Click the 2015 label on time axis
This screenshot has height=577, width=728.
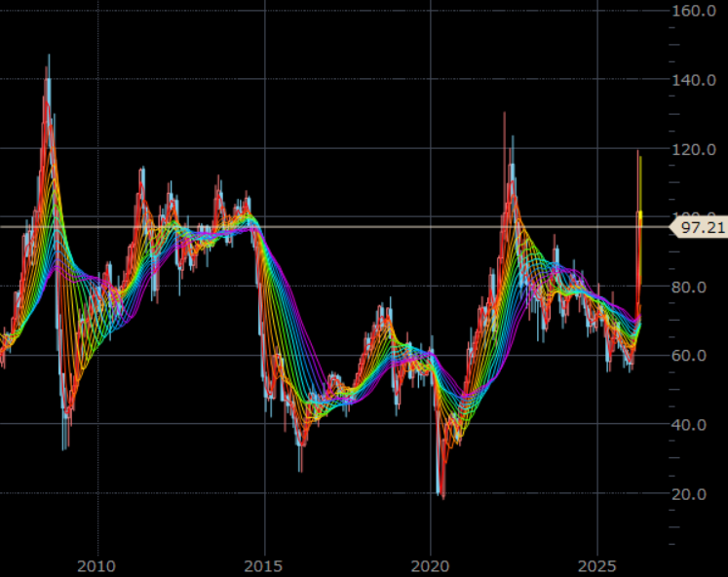coord(263,566)
